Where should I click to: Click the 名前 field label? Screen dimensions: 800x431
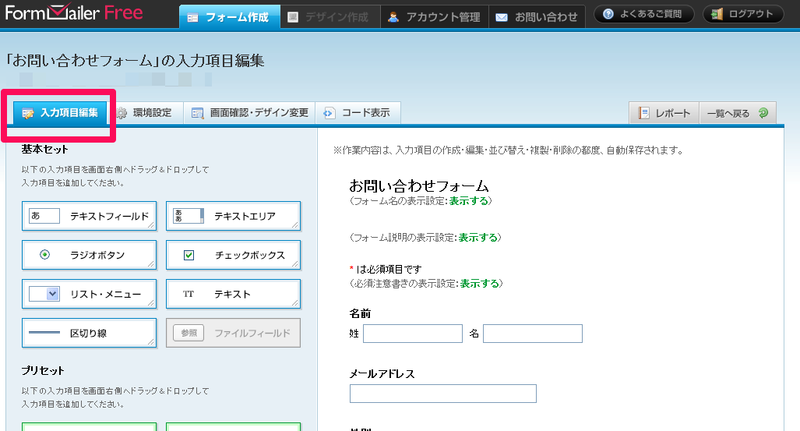pyautogui.click(x=360, y=313)
